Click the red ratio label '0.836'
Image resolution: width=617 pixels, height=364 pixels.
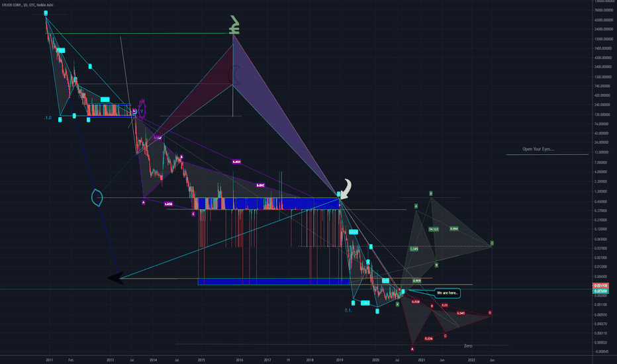(428, 338)
